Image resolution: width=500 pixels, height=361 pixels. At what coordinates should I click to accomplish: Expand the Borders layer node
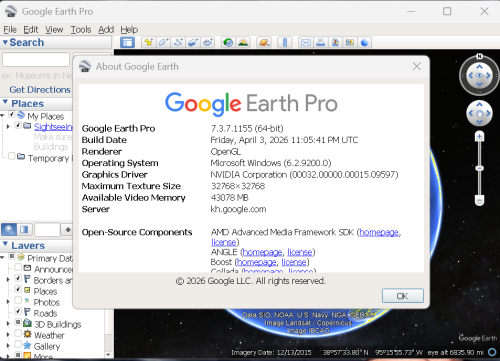[8, 279]
